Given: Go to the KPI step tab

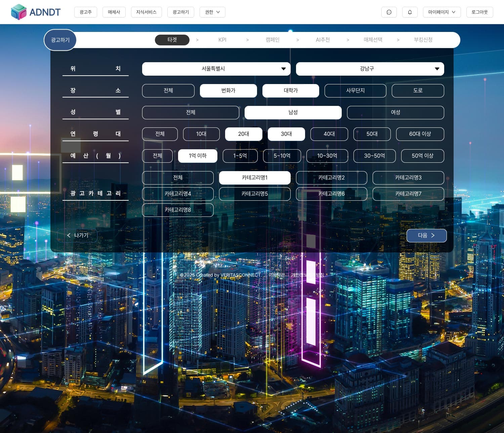Looking at the screenshot, I should [222, 40].
